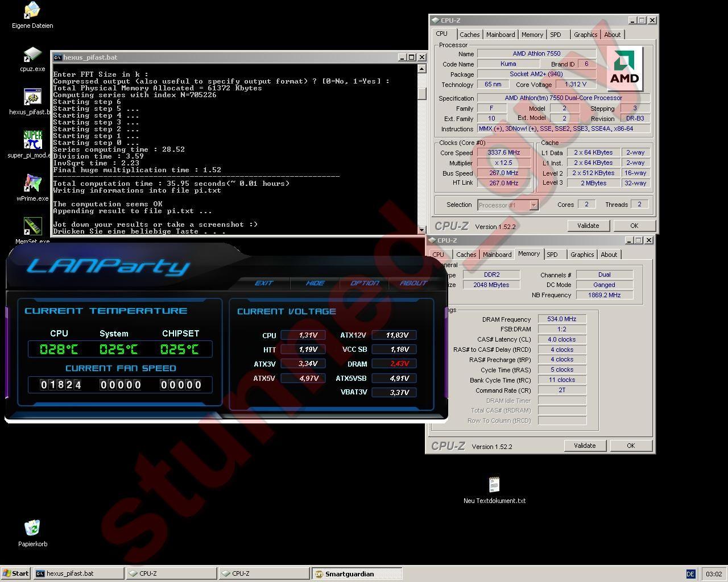
Task: Open Papierkorb recycle bin
Action: pyautogui.click(x=32, y=533)
